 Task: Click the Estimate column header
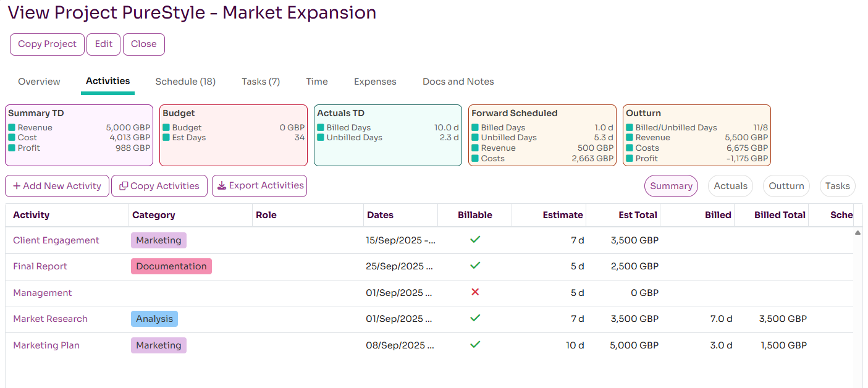562,215
